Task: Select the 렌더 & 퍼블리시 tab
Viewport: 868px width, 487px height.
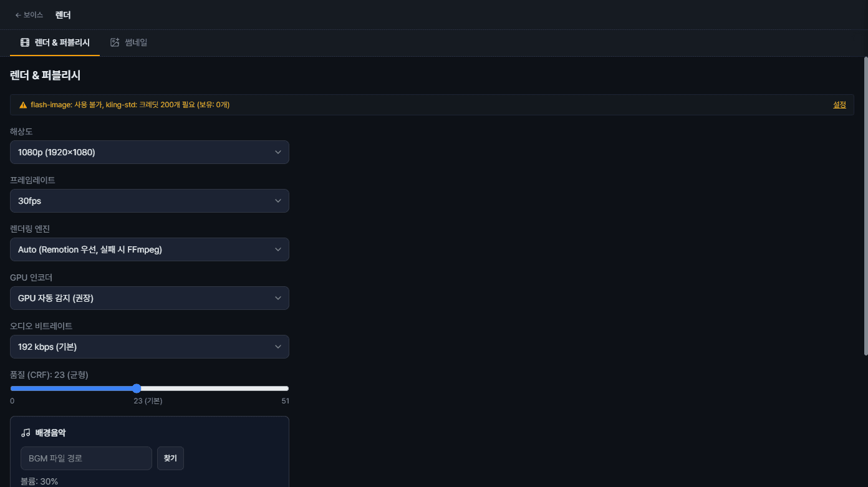Action: (x=55, y=42)
